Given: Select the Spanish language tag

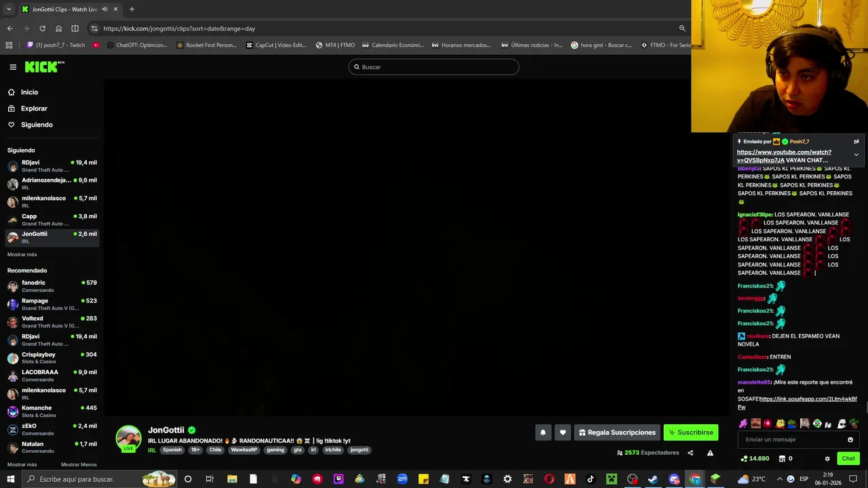Looking at the screenshot, I should (x=172, y=450).
